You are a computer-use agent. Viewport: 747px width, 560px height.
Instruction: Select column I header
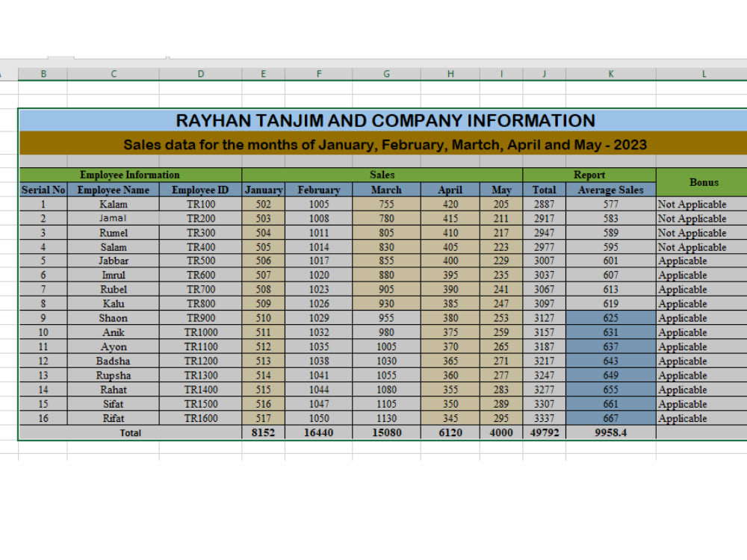pos(501,74)
